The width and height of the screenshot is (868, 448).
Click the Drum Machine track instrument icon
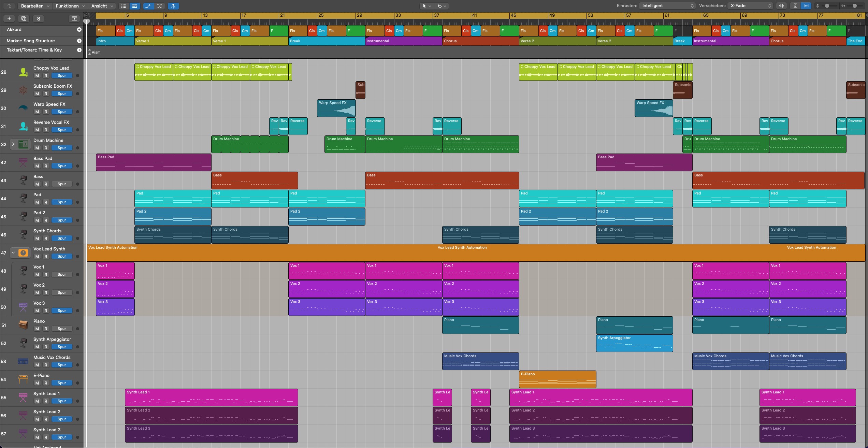coord(23,144)
